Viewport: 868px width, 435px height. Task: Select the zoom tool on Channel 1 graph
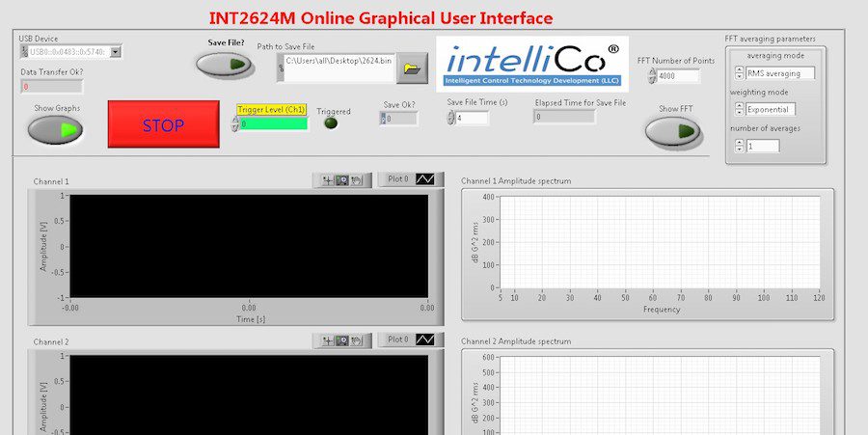coord(342,180)
